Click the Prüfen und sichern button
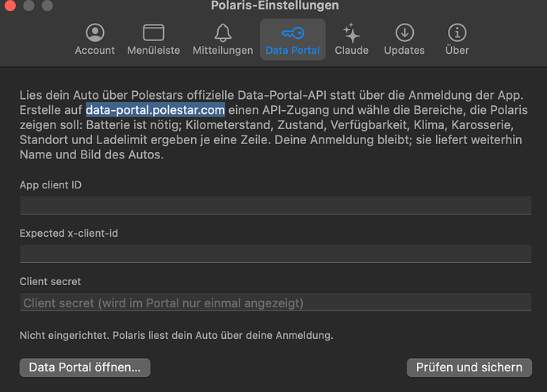 coord(469,367)
